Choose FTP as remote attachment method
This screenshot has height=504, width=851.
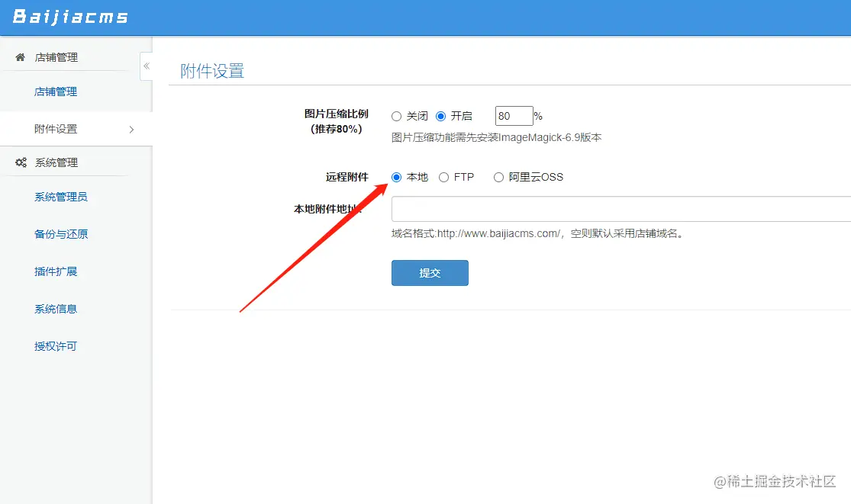pos(443,177)
